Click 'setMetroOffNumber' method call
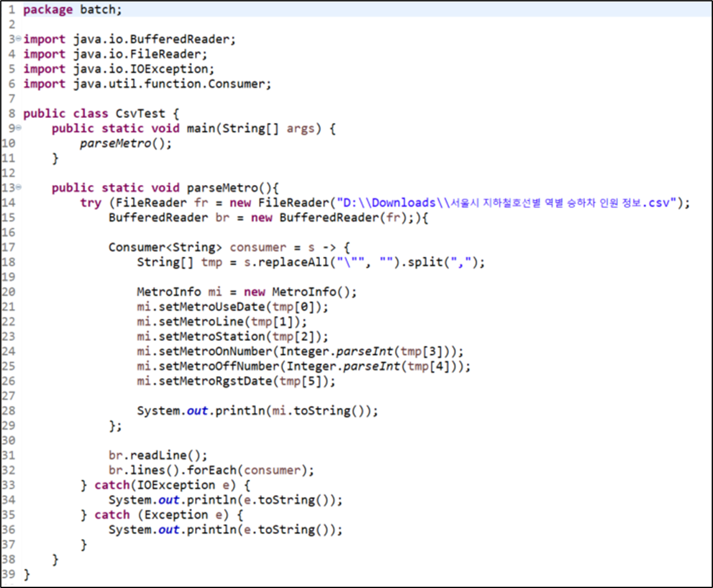The width and height of the screenshot is (713, 588). click(219, 366)
